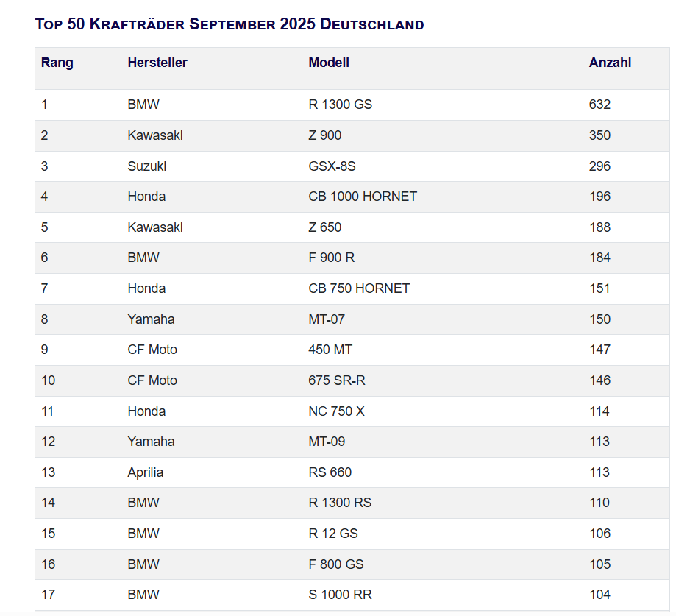Select the Hersteller column header
Screen dimensions: 676x616
[x=157, y=63]
